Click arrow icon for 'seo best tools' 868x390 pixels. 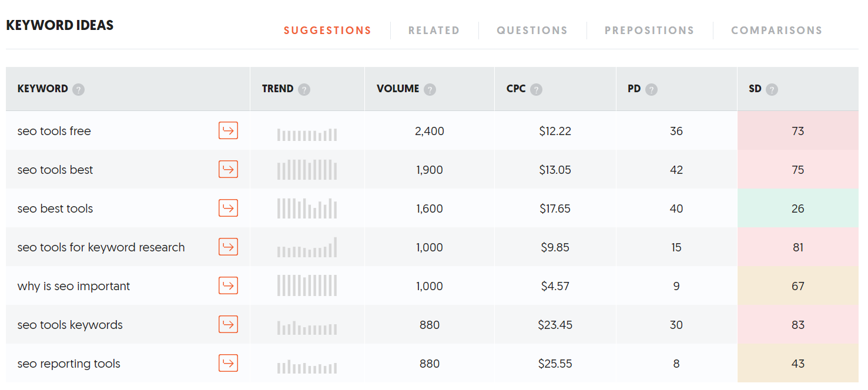pos(228,208)
